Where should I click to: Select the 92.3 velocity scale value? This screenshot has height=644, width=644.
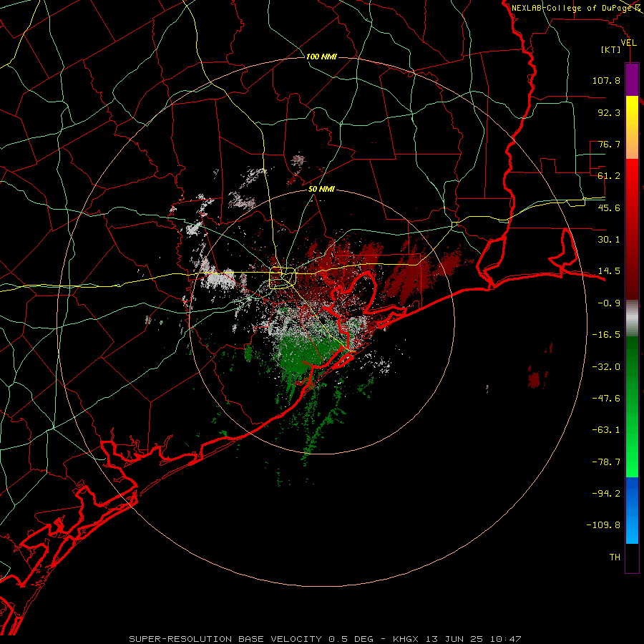[609, 112]
